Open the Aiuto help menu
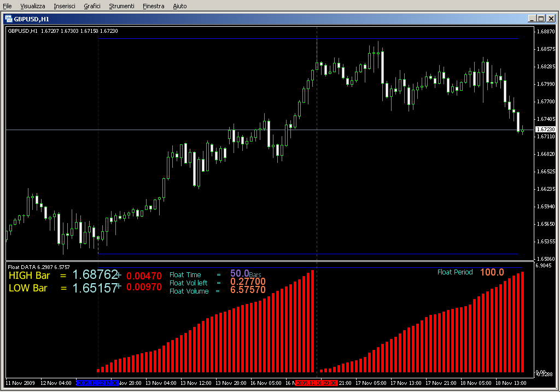This screenshot has width=560, height=392. tap(179, 6)
